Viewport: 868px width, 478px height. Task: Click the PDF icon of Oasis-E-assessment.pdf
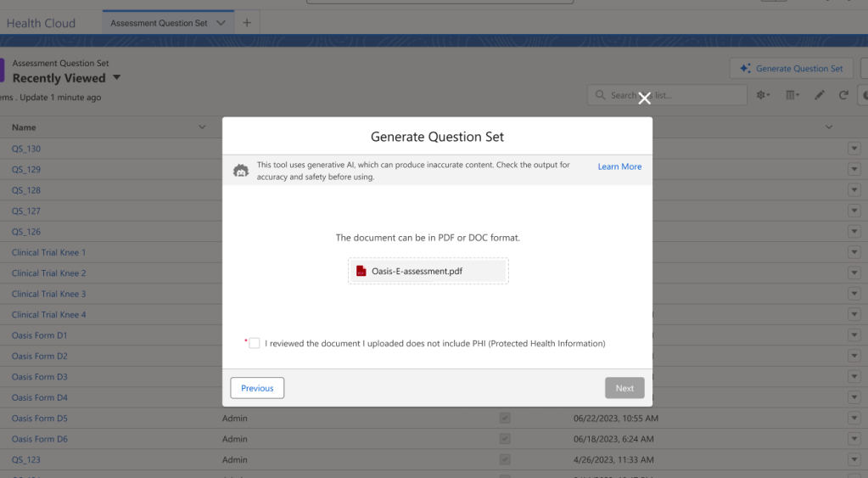(361, 272)
